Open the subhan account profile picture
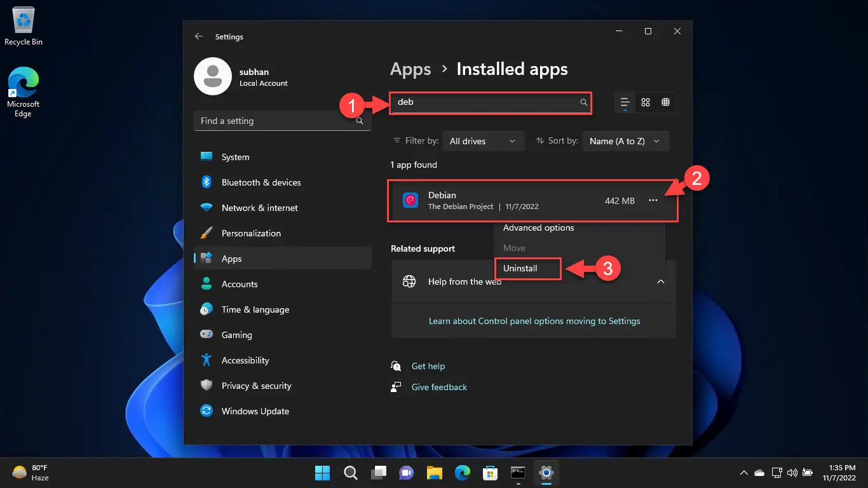 point(212,77)
